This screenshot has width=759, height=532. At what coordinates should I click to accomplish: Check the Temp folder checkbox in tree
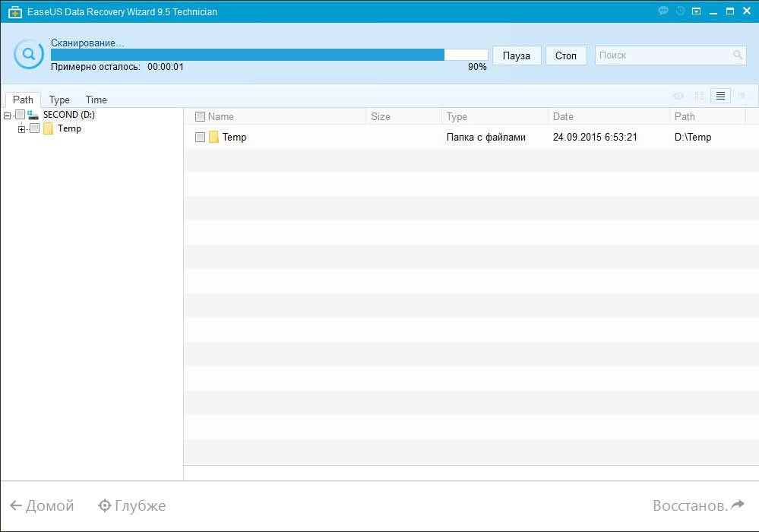point(34,128)
